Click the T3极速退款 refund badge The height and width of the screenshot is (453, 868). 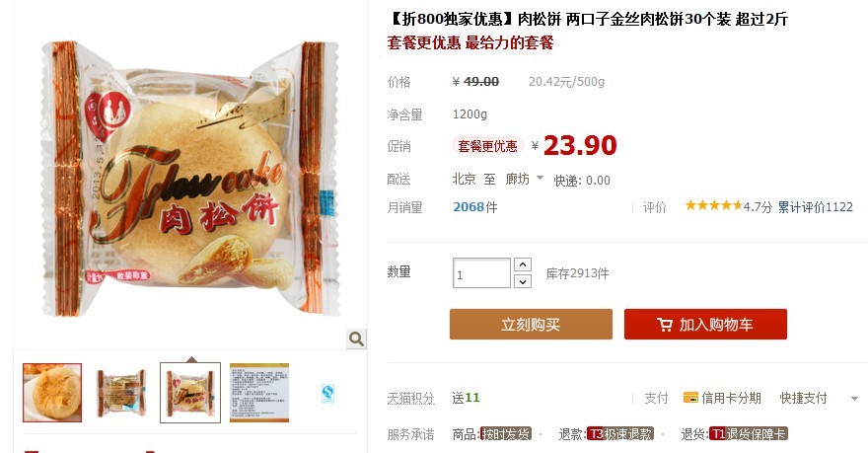(620, 433)
